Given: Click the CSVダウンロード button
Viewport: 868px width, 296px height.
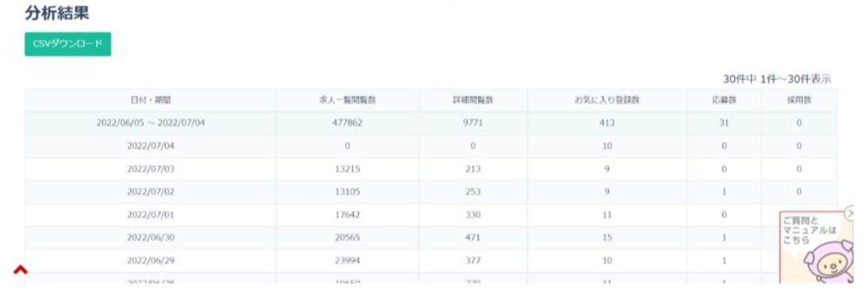Looking at the screenshot, I should pyautogui.click(x=68, y=44).
